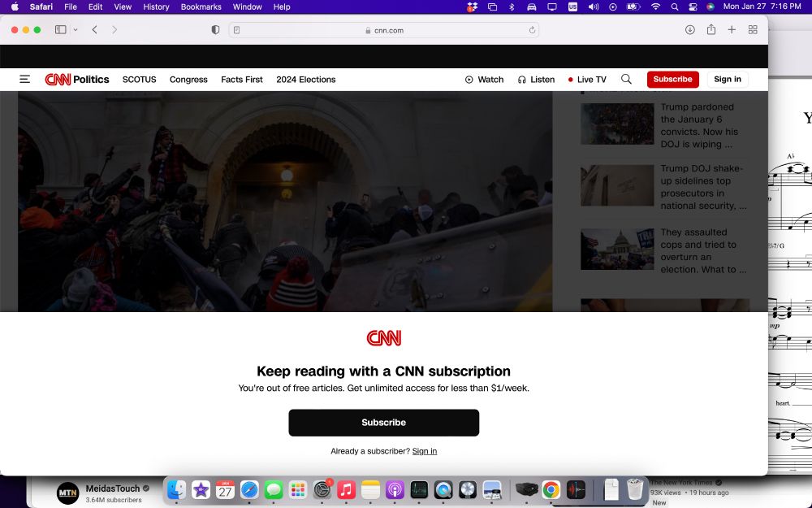
Task: Open the Safari share menu
Action: (711, 29)
